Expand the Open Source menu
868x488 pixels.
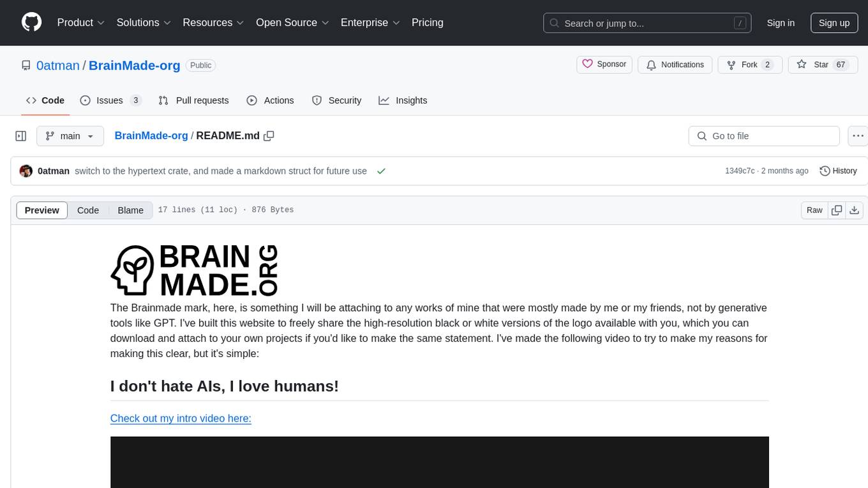[x=292, y=22]
